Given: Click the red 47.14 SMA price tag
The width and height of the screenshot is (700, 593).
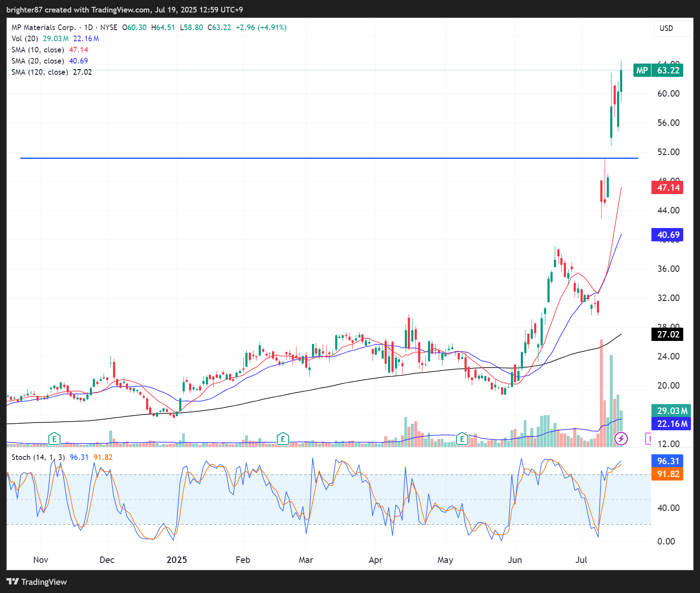Looking at the screenshot, I should [x=667, y=188].
